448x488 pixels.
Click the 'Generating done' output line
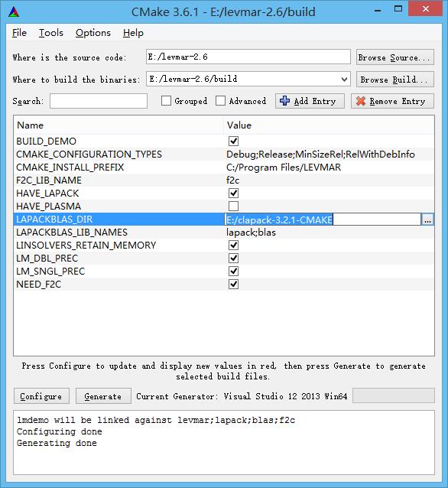point(57,443)
